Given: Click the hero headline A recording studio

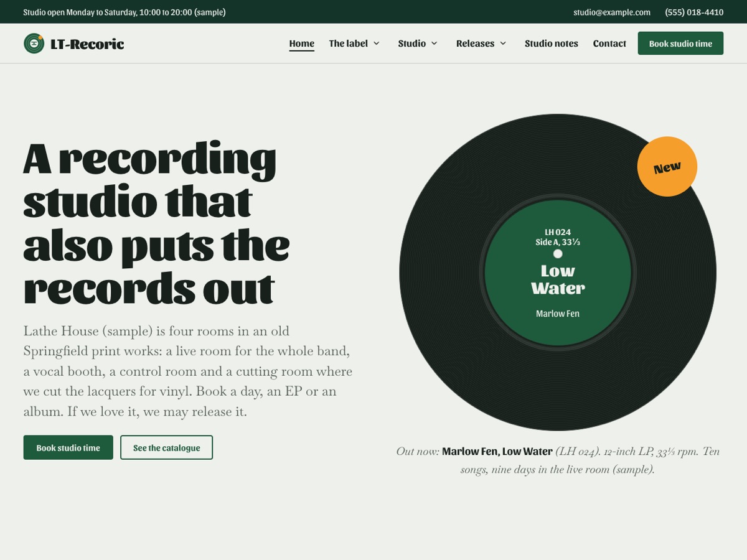Looking at the screenshot, I should [156, 223].
